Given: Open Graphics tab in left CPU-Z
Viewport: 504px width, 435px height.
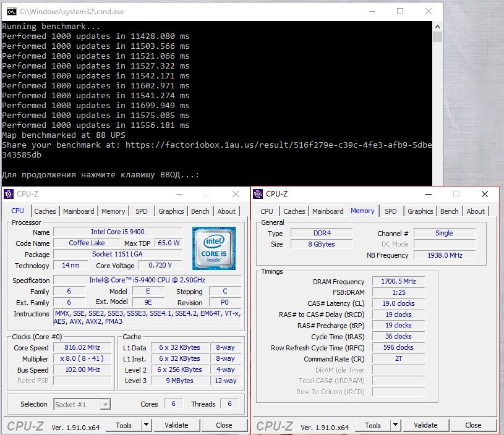Looking at the screenshot, I should pos(171,211).
